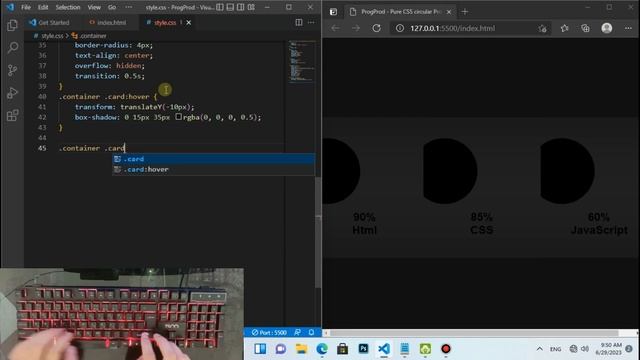
Task: Toggle primary side bar layout icon
Action: (x=220, y=7)
